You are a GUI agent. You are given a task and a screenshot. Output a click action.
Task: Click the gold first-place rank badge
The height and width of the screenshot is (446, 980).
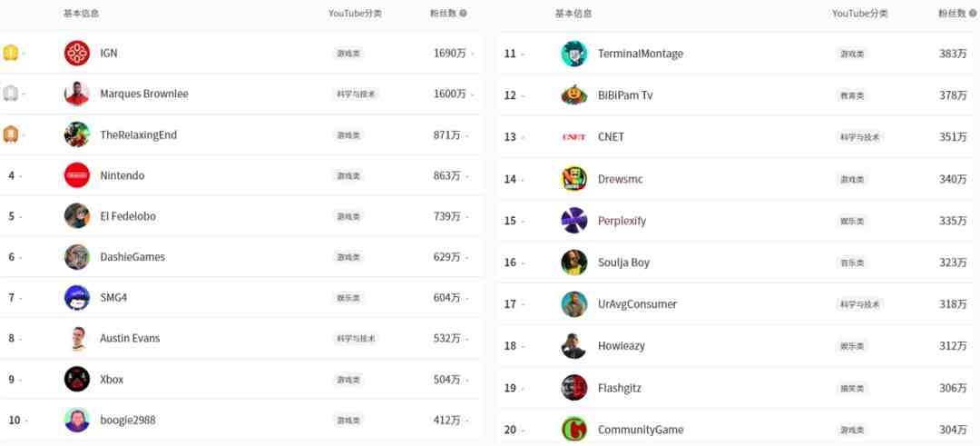pos(10,54)
